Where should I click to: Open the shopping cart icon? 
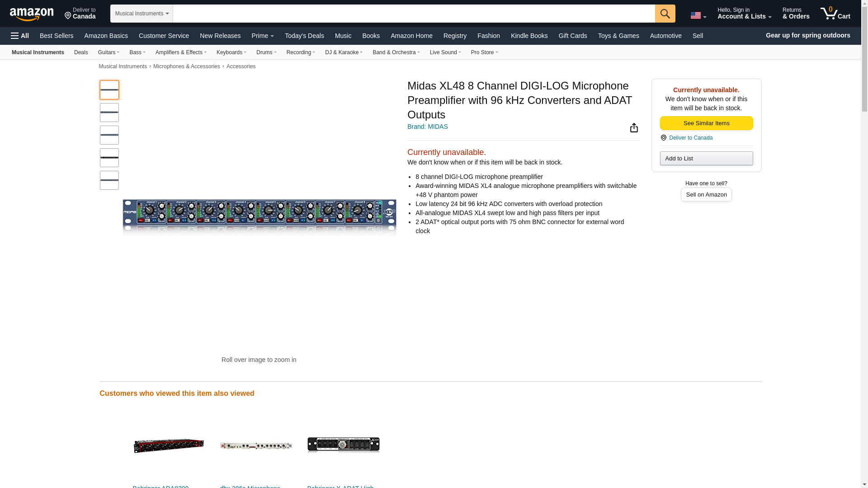pyautogui.click(x=835, y=14)
